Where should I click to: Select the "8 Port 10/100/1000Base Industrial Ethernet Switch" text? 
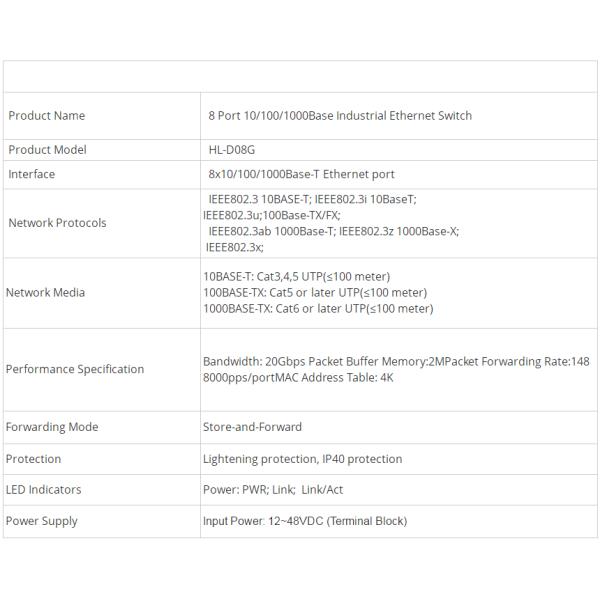click(x=339, y=115)
